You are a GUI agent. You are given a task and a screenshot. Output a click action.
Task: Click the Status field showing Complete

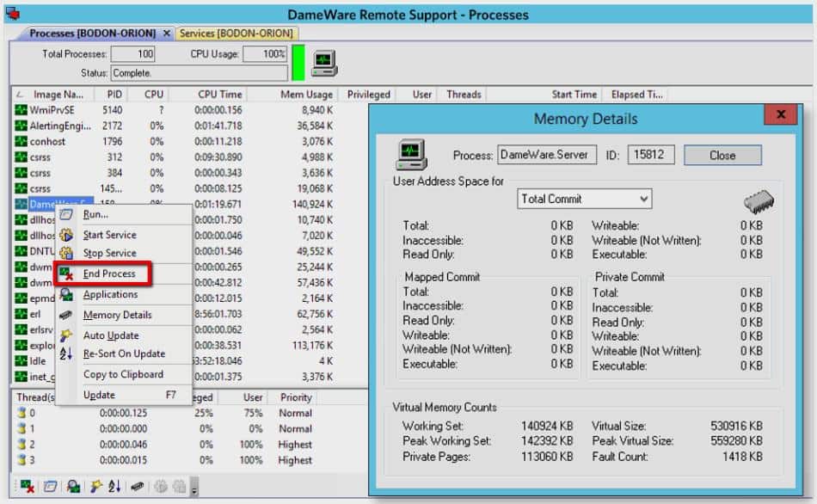(199, 73)
